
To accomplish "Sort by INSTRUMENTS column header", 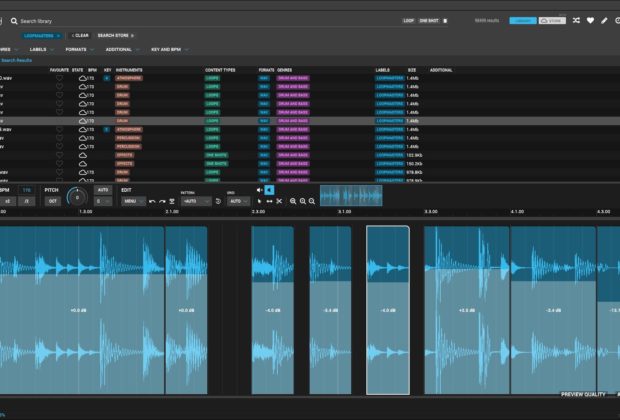I will (x=129, y=70).
